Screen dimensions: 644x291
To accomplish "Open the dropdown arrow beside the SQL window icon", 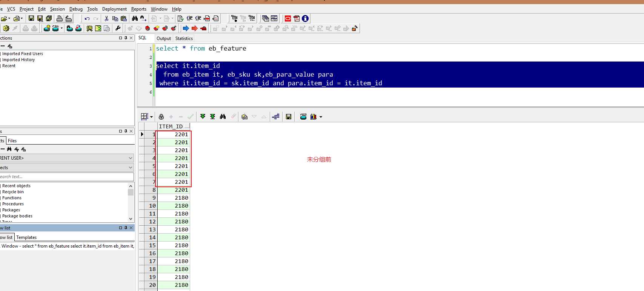I will [61, 28].
